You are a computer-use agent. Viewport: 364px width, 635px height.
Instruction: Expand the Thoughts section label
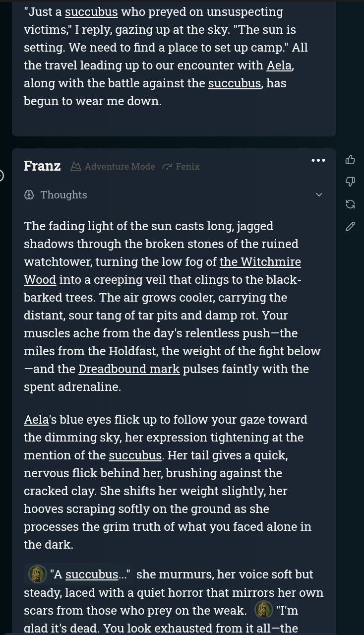coord(63,195)
